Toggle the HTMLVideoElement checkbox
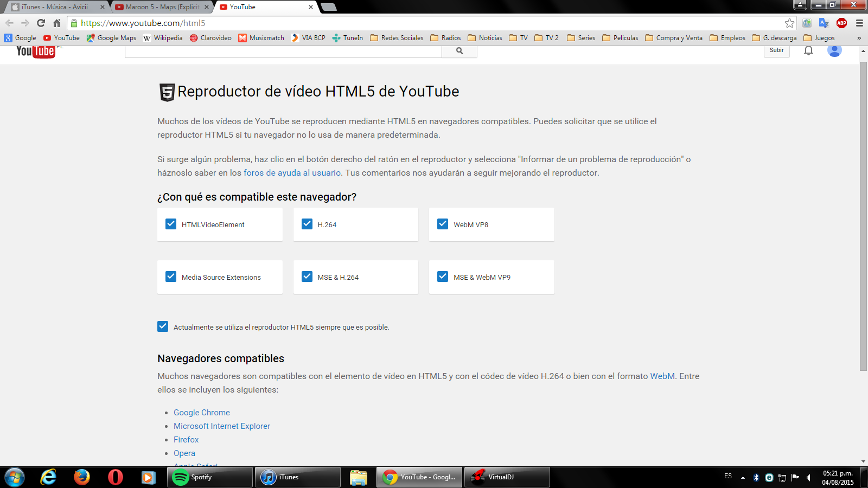Screen dimensions: 868x488 171,224
